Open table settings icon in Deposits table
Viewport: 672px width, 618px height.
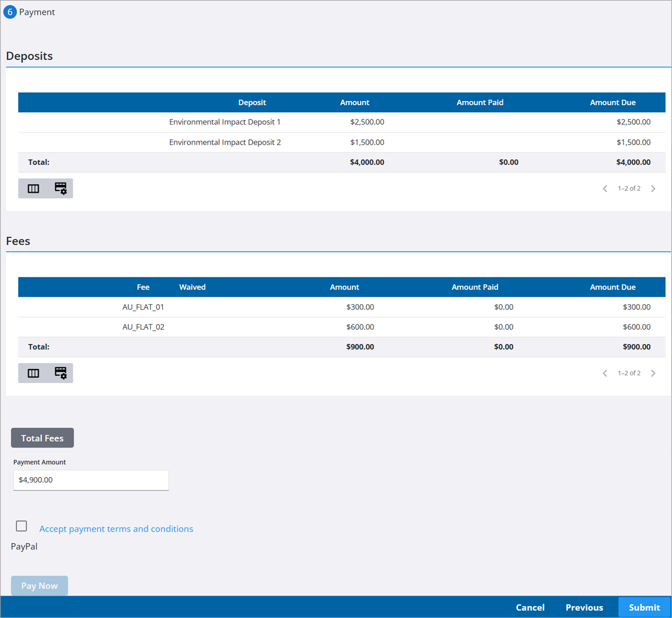[x=61, y=189]
